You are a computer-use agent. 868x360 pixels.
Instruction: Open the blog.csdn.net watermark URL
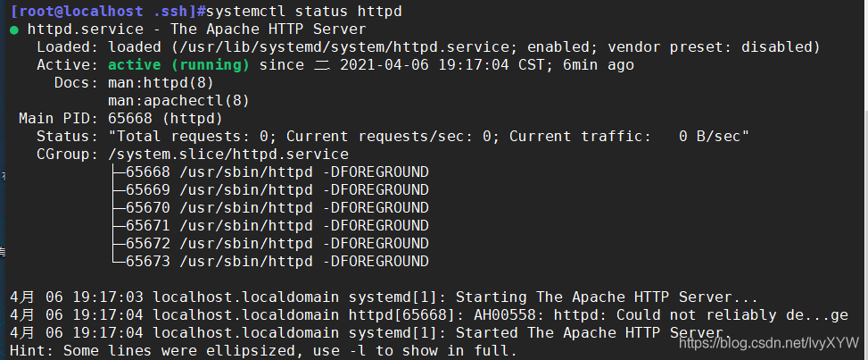click(x=768, y=343)
